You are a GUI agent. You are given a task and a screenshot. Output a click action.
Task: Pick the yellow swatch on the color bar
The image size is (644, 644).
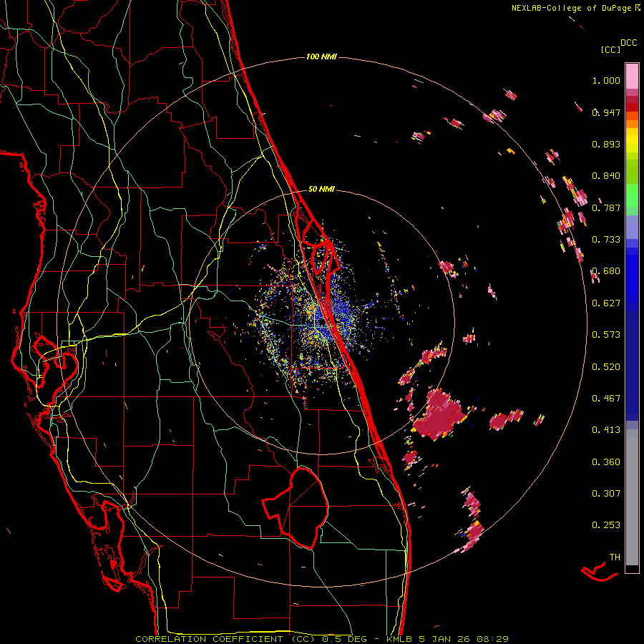tap(632, 141)
